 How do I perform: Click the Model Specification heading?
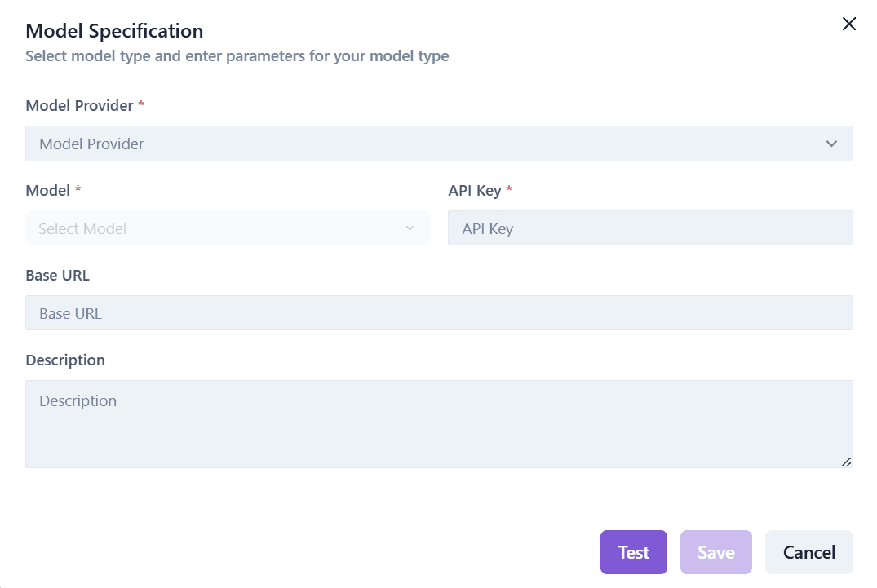coord(114,31)
